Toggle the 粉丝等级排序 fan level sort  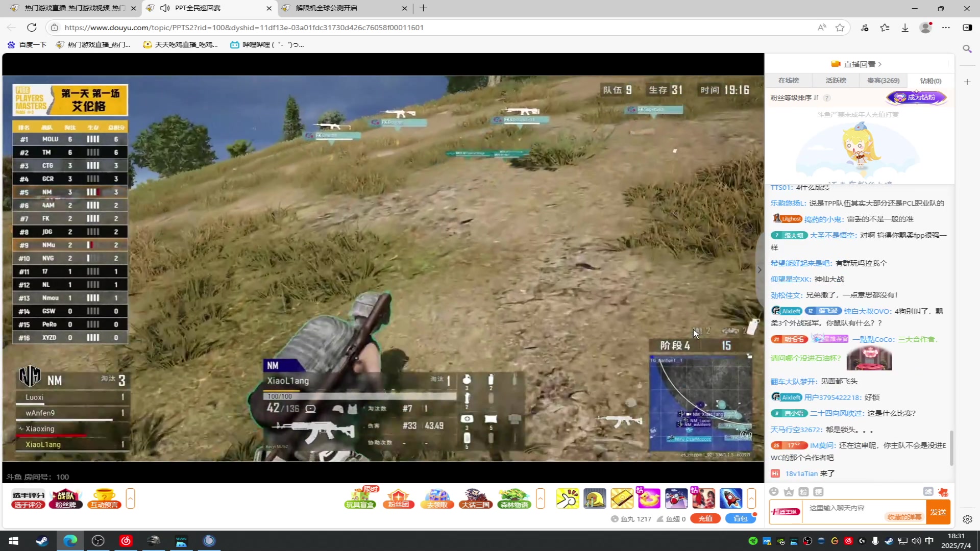(794, 97)
